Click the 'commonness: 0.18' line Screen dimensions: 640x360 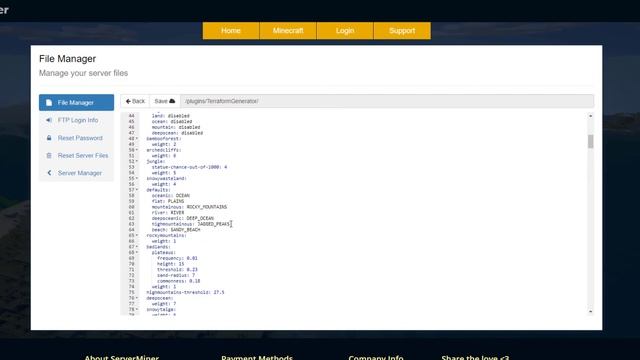pos(178,281)
